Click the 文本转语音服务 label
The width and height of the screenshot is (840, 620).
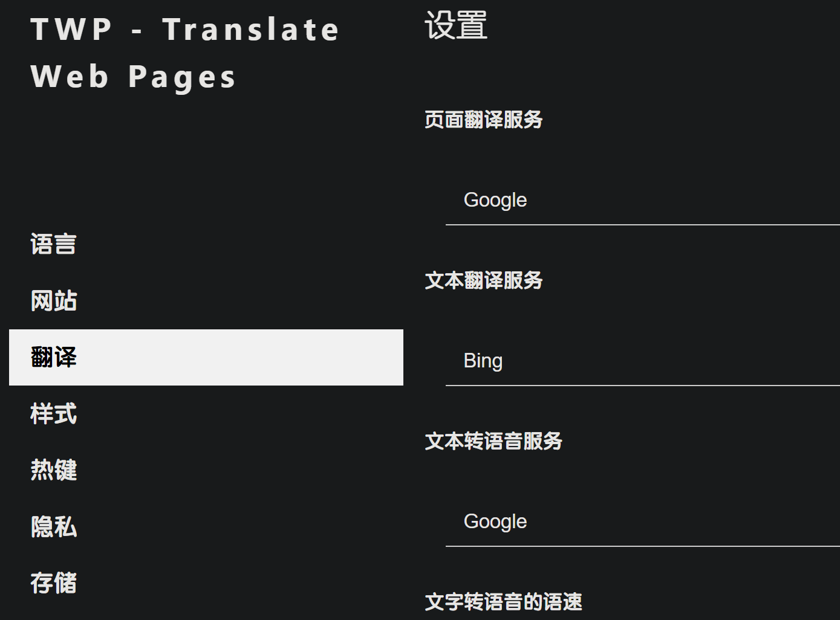[493, 441]
